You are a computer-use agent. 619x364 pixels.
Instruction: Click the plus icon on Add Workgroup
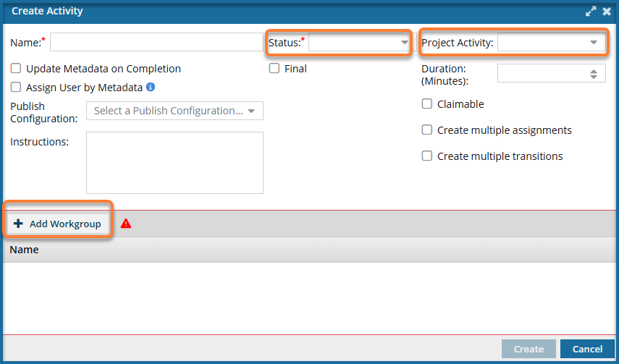tap(18, 224)
